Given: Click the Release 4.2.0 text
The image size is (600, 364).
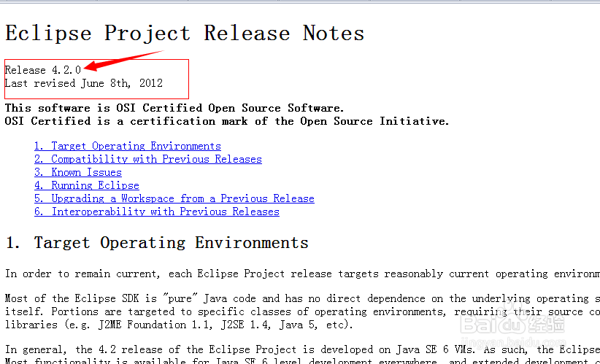Looking at the screenshot, I should click(x=43, y=70).
